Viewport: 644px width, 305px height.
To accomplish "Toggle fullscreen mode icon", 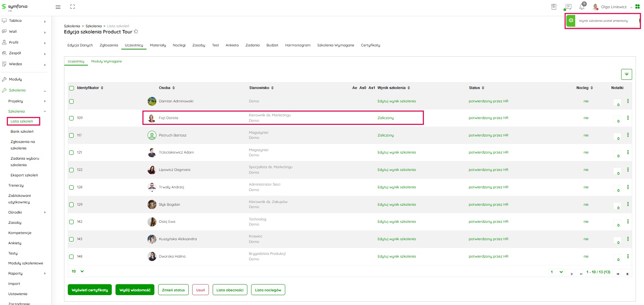I will pyautogui.click(x=73, y=7).
